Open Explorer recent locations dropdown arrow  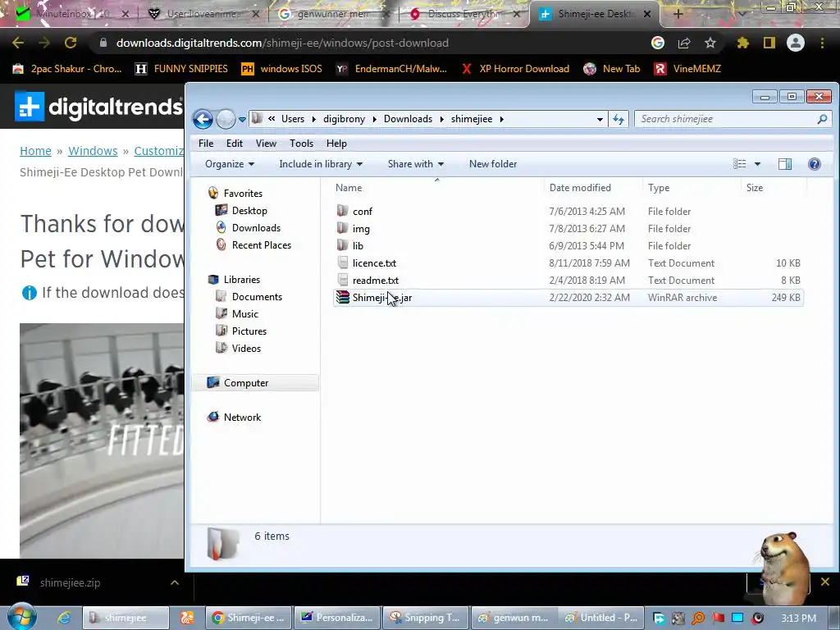(242, 120)
